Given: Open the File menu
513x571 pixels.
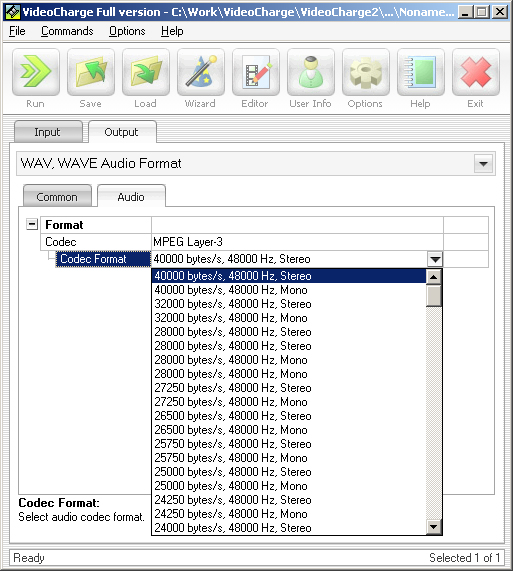Looking at the screenshot, I should (x=17, y=31).
